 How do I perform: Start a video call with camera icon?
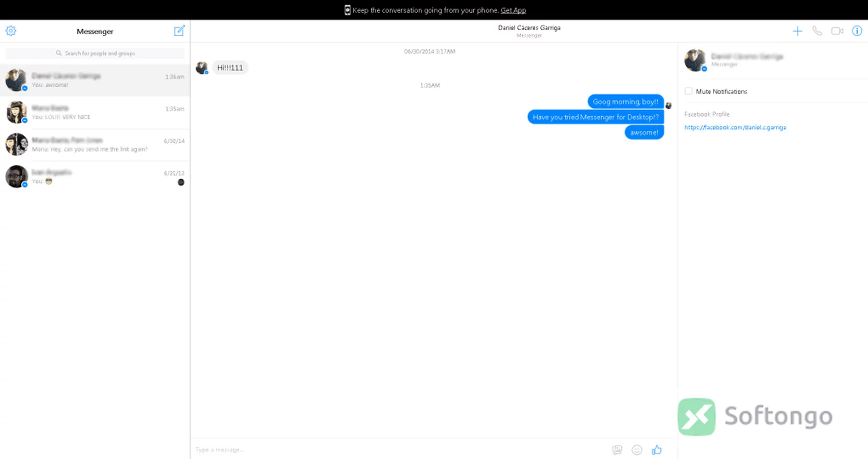coord(837,31)
